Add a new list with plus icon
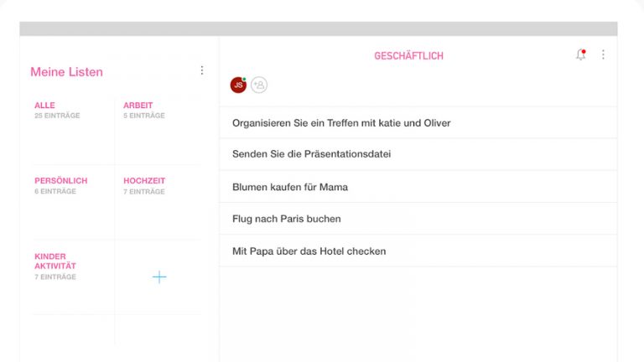644x362 pixels. tap(159, 277)
